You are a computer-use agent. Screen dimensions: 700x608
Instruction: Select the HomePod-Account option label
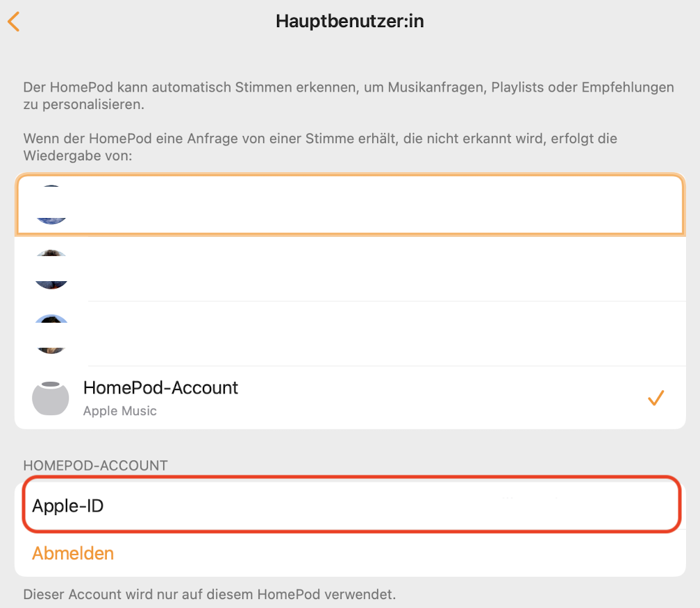pos(160,387)
